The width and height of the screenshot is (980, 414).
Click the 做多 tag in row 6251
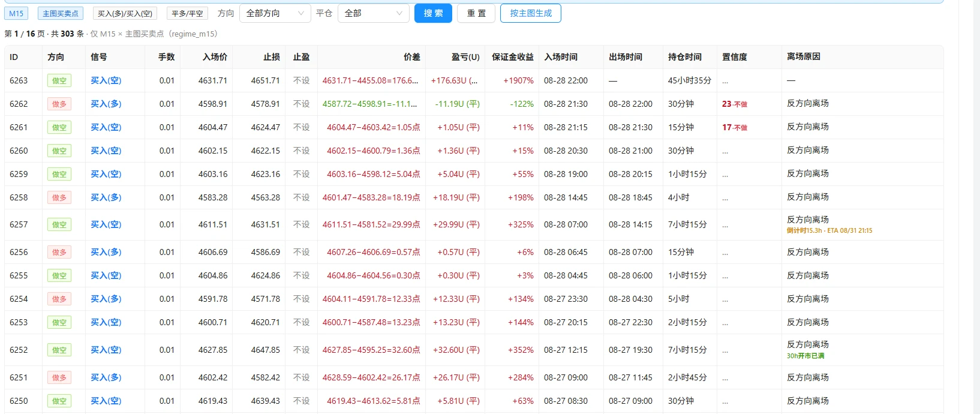tap(59, 377)
